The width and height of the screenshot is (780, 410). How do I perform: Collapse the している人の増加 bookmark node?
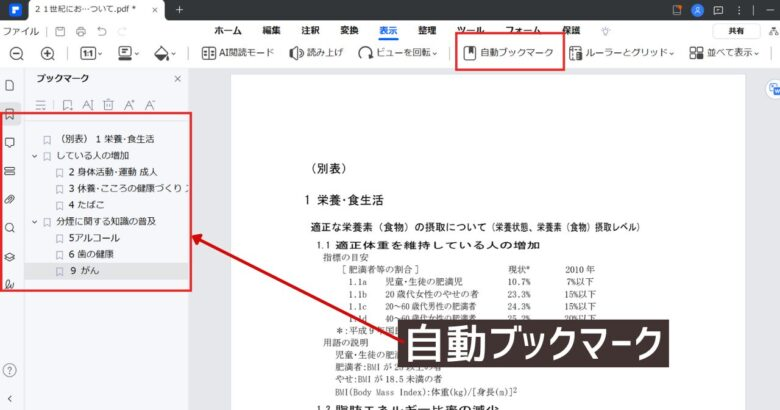tap(34, 156)
